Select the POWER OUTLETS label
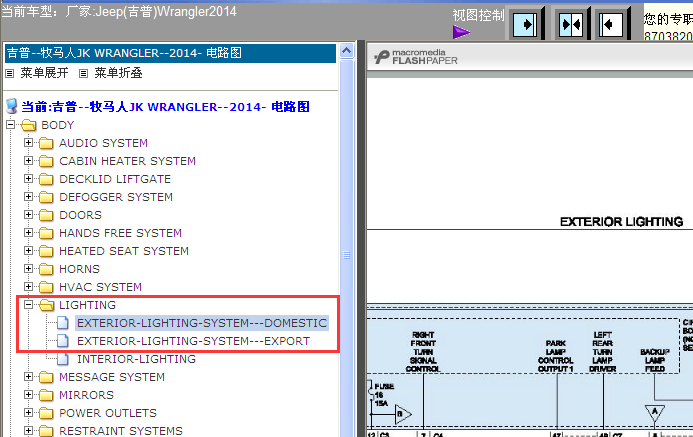 click(x=108, y=413)
